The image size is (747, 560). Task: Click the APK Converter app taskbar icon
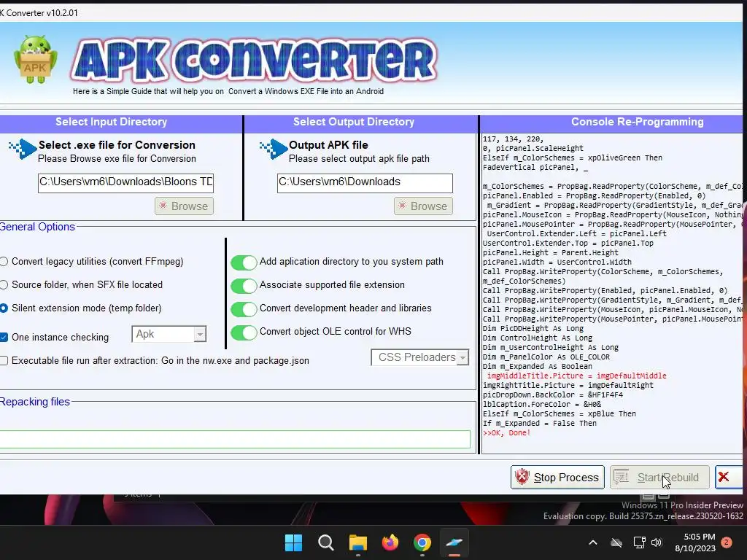tap(454, 542)
